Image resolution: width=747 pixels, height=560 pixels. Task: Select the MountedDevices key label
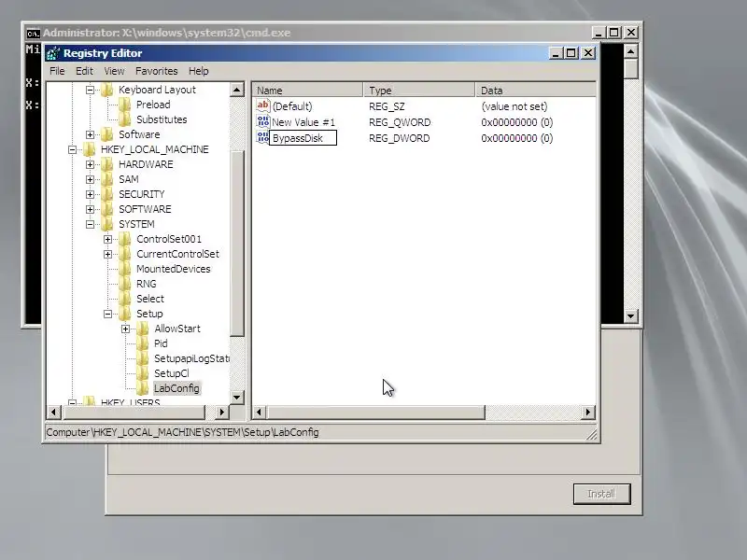[174, 269]
